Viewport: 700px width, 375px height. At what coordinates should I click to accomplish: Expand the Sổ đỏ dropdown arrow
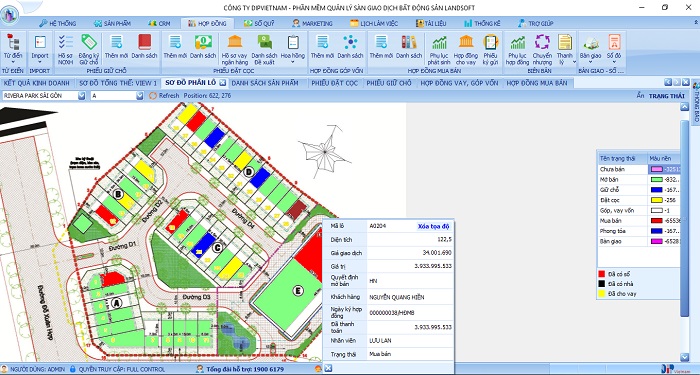point(614,62)
